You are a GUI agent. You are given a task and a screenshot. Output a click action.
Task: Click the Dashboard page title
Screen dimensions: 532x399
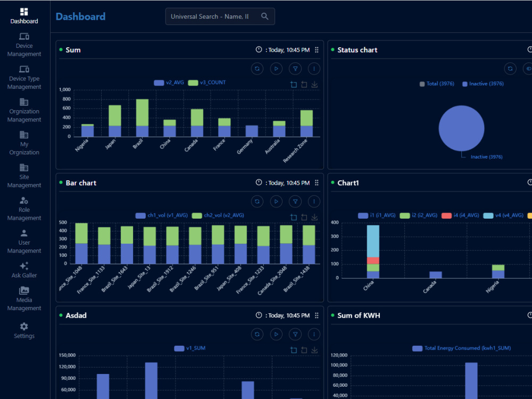(x=80, y=16)
